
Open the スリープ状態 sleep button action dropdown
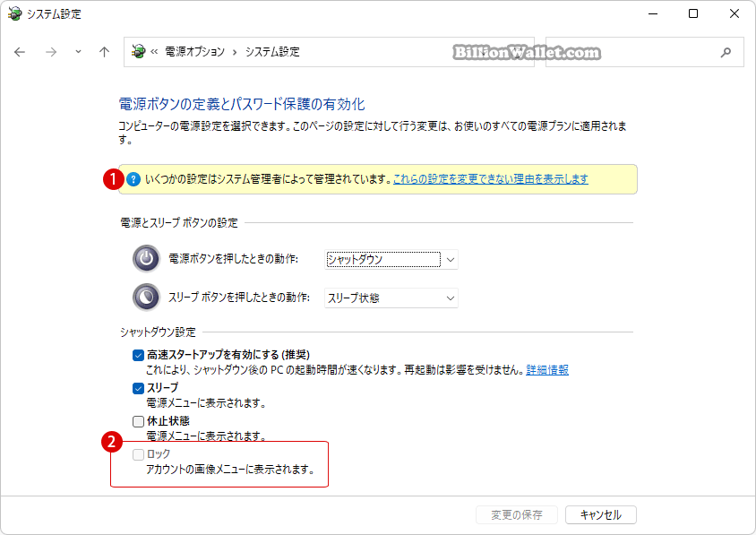[x=391, y=298]
